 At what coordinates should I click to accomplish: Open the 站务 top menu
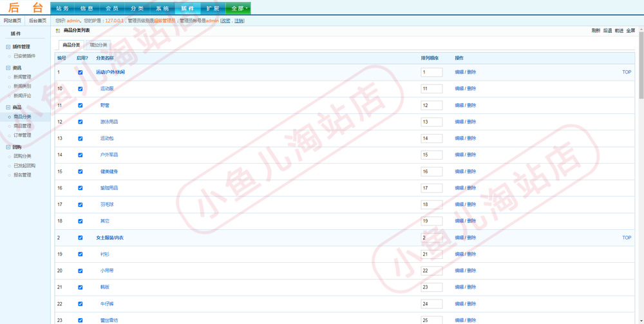(62, 8)
